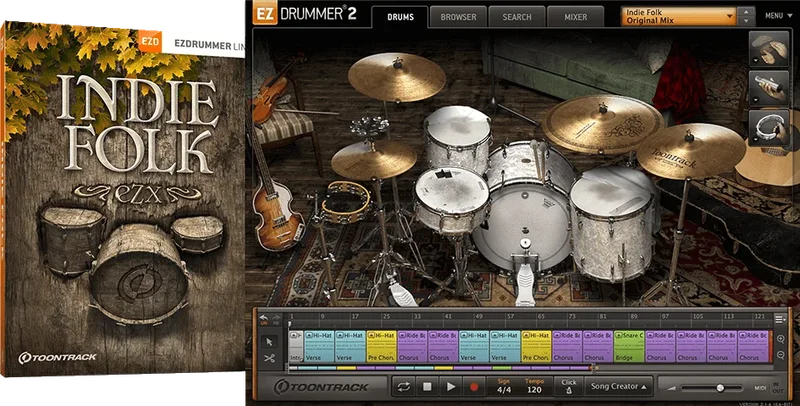Click bar 97 on the timeline ruler
The height and width of the screenshot is (406, 800).
pos(665,317)
